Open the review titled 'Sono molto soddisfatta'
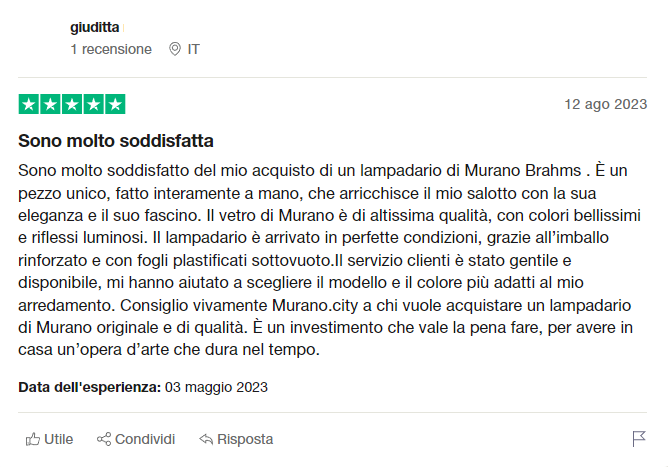 (116, 140)
